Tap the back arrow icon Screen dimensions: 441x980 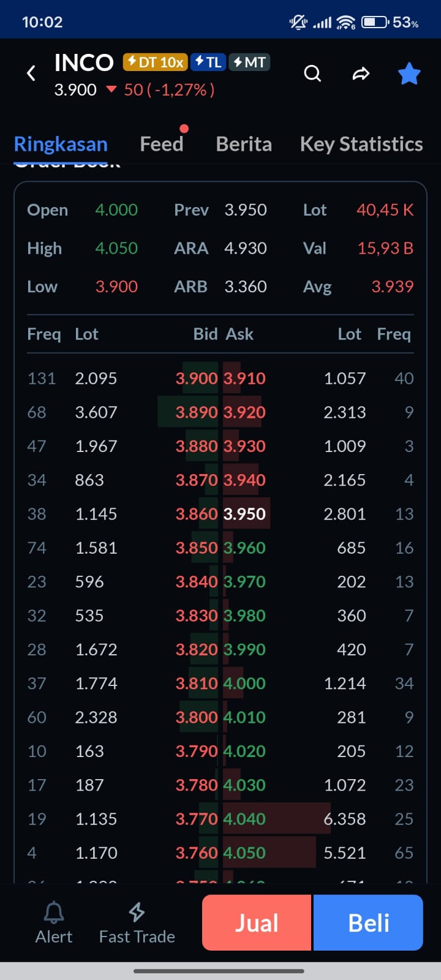(31, 74)
